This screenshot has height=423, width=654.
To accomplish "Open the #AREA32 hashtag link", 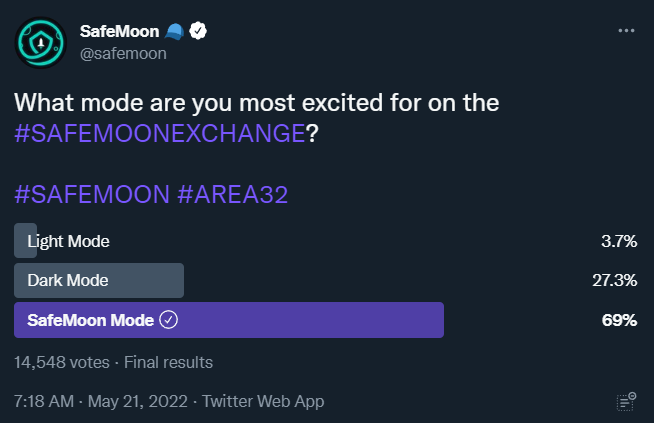I will pos(233,194).
